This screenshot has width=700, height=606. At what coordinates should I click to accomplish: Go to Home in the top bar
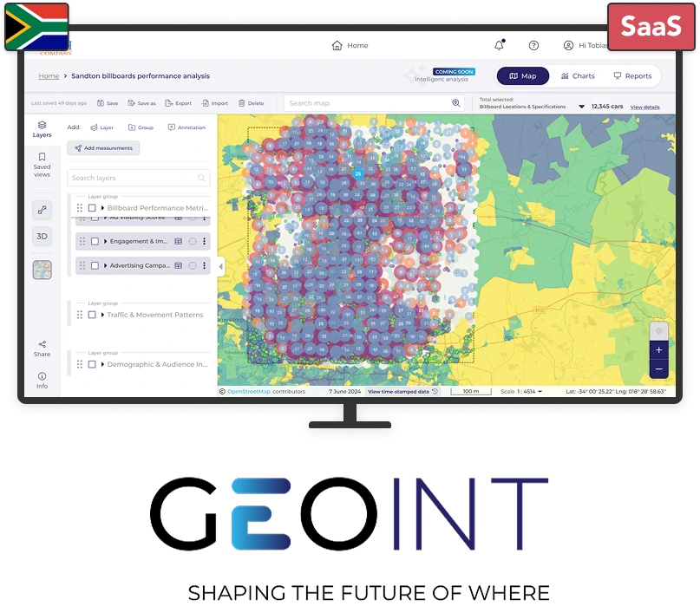click(350, 46)
